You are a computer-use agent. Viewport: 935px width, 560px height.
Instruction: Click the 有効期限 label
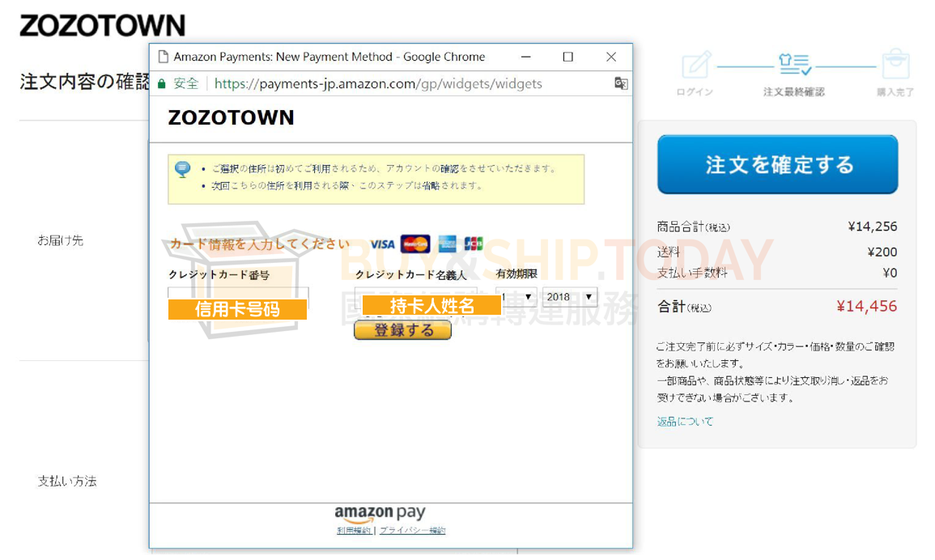pyautogui.click(x=517, y=274)
